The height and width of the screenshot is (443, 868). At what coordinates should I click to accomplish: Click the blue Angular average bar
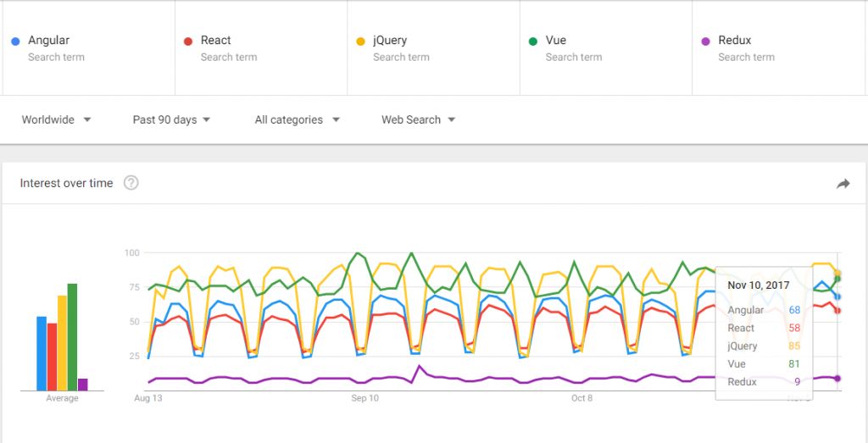[42, 354]
